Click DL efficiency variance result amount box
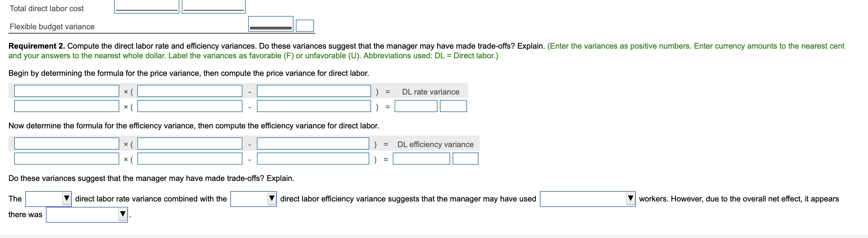 pyautogui.click(x=421, y=159)
